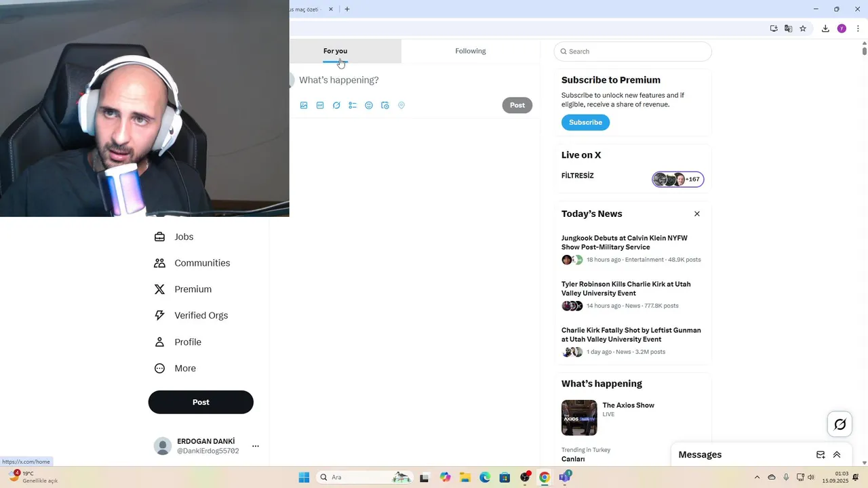Viewport: 868px width, 488px height.
Task: Open Jungkook Calvin Klein NYFW news story
Action: (x=625, y=243)
